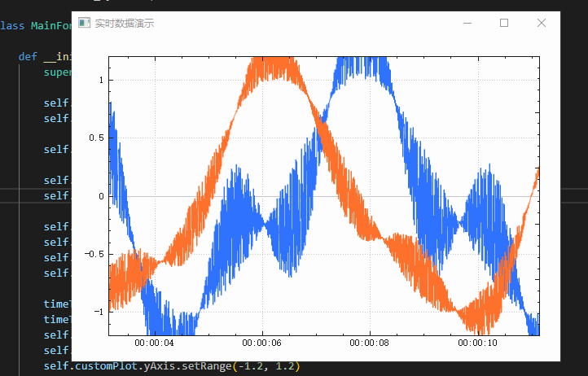
Task: Minimize the 实时数据演示 window
Action: (x=467, y=23)
